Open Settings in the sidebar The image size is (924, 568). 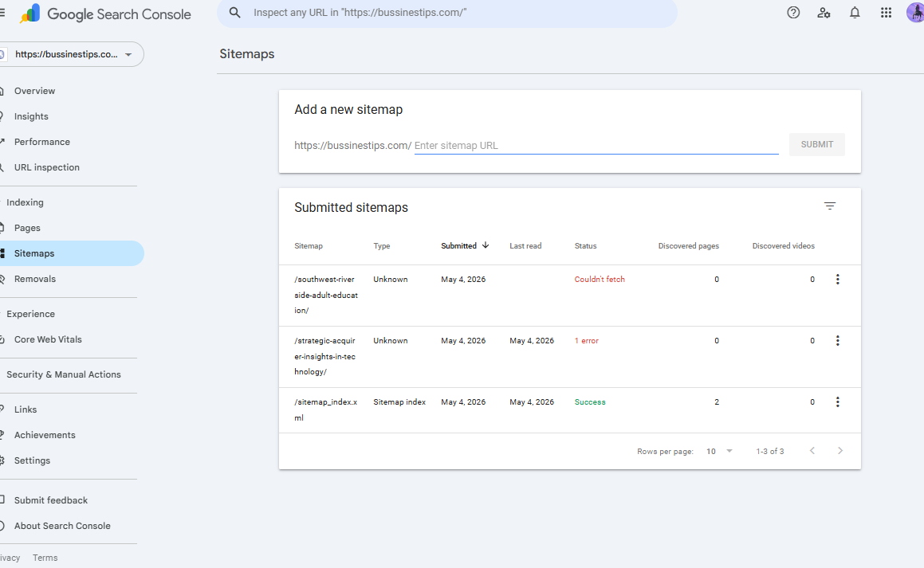[x=32, y=461]
